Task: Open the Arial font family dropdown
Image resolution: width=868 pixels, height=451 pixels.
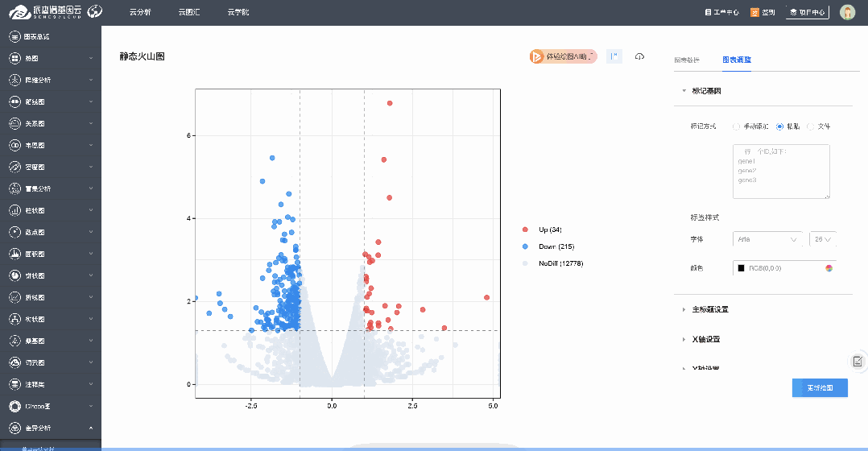Action: pos(767,239)
